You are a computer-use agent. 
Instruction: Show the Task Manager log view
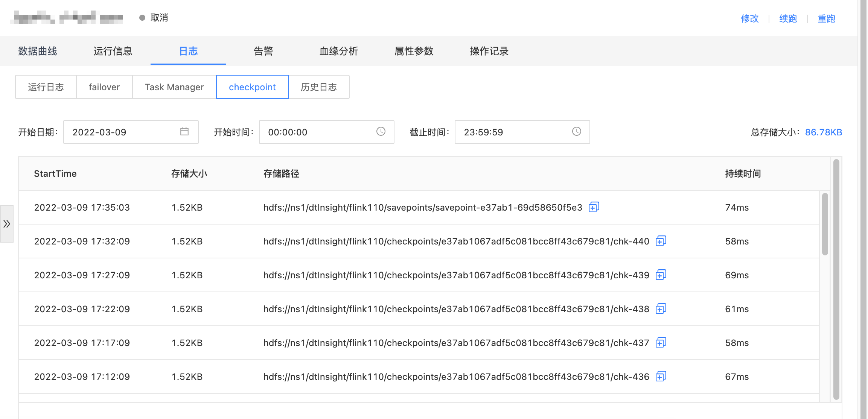174,87
